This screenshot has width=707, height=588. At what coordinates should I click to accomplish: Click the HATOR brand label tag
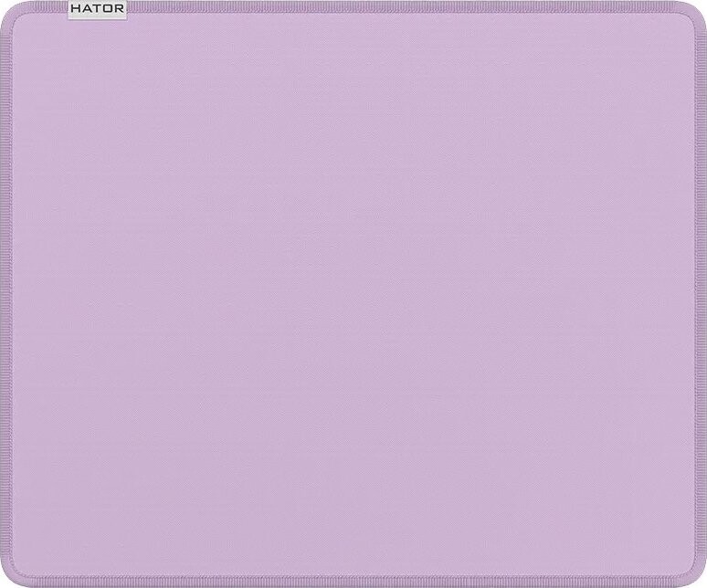[x=98, y=10]
